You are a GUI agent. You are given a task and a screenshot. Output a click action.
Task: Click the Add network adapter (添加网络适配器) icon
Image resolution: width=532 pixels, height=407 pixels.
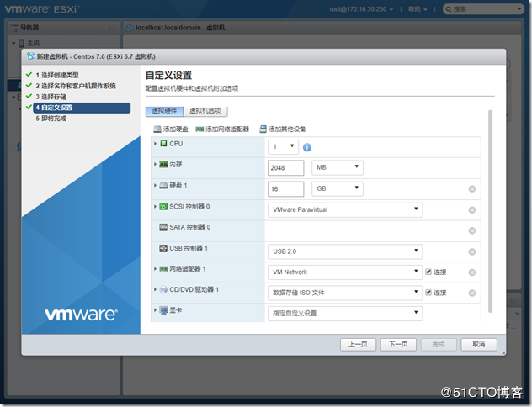[x=199, y=129]
